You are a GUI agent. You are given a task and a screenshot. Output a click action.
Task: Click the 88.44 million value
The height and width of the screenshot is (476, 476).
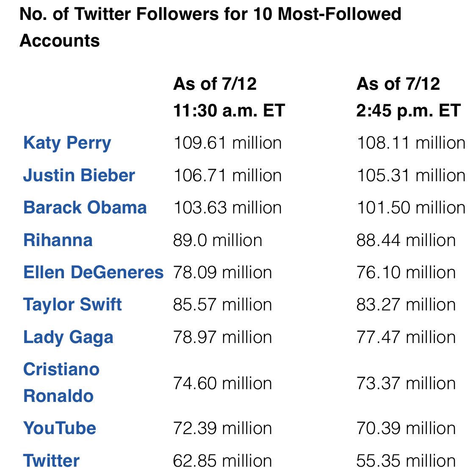point(406,240)
